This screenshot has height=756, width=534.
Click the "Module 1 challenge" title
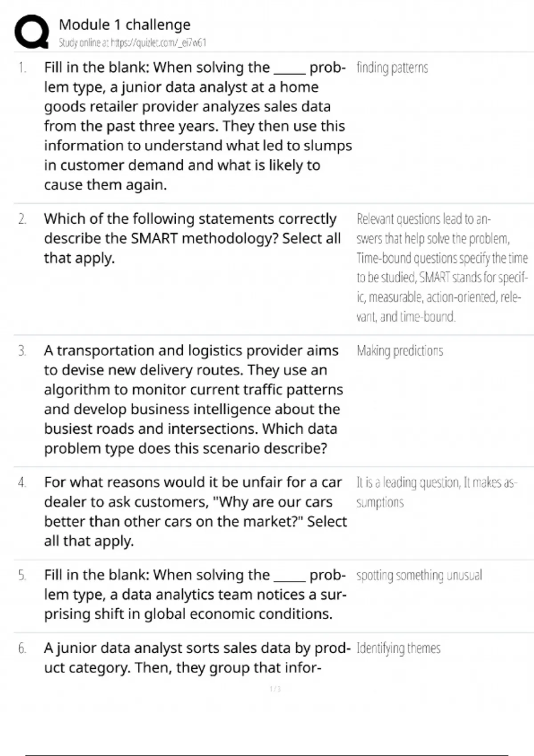pyautogui.click(x=125, y=24)
